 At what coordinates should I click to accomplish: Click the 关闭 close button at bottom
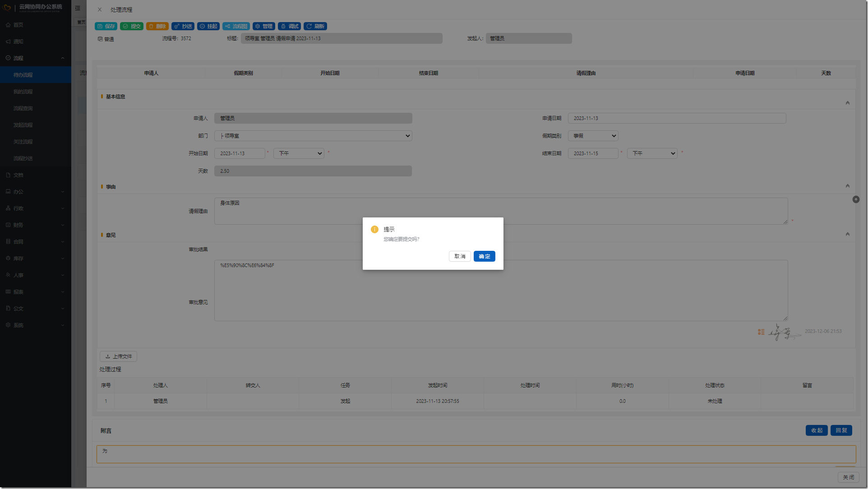point(849,477)
